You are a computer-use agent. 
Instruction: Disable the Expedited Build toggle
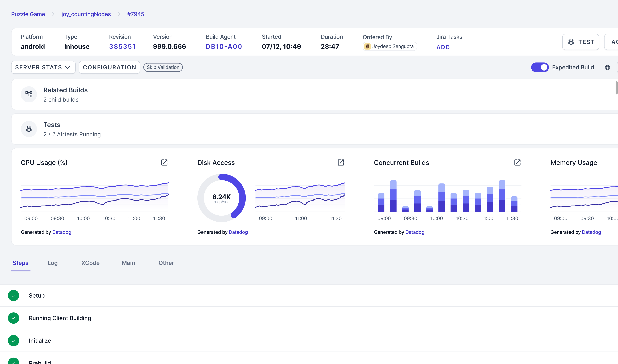coord(540,67)
